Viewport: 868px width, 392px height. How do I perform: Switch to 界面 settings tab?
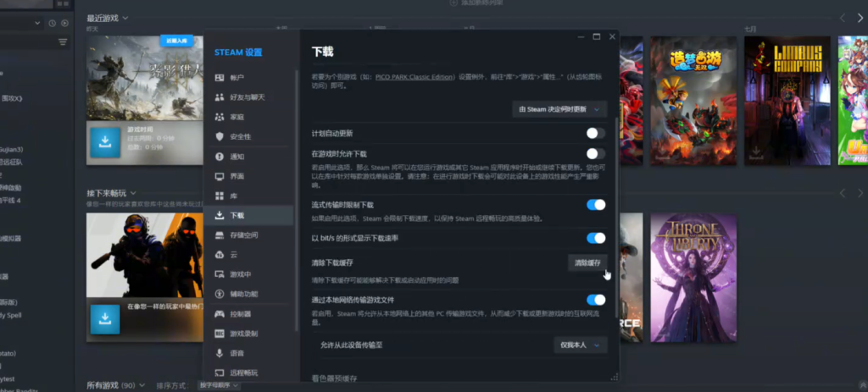237,176
